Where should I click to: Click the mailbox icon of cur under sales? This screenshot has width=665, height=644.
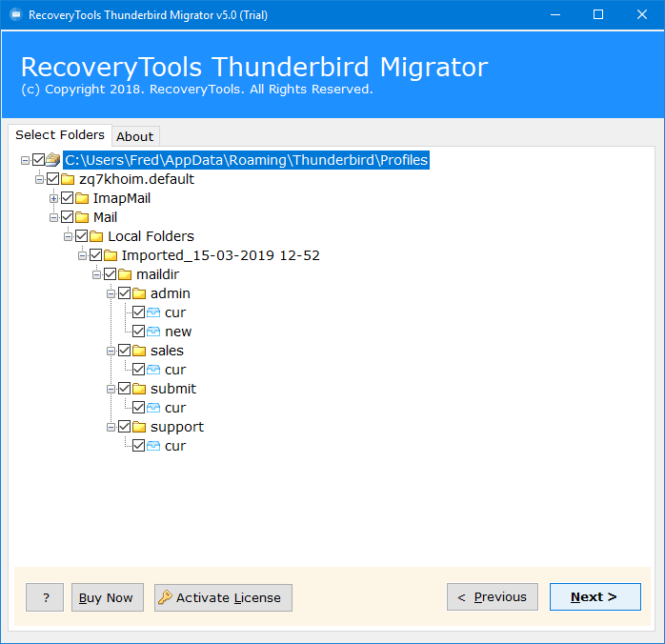[153, 370]
